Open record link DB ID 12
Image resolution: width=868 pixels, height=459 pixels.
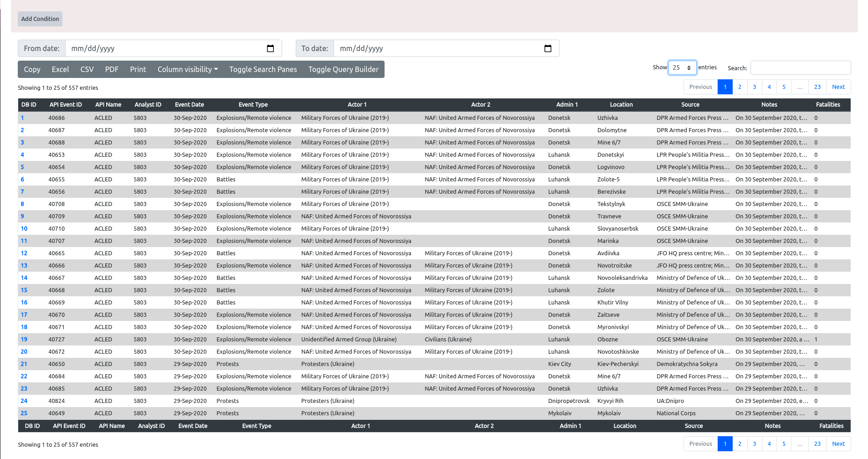(x=24, y=253)
